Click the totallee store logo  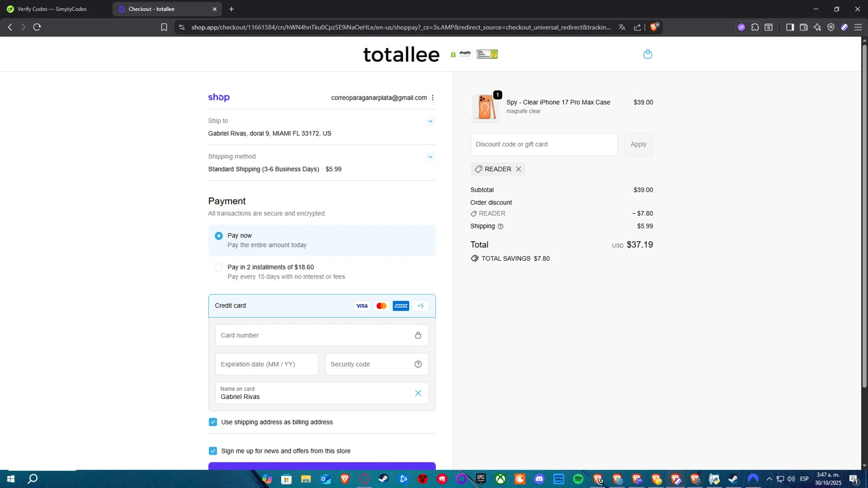pyautogui.click(x=401, y=54)
